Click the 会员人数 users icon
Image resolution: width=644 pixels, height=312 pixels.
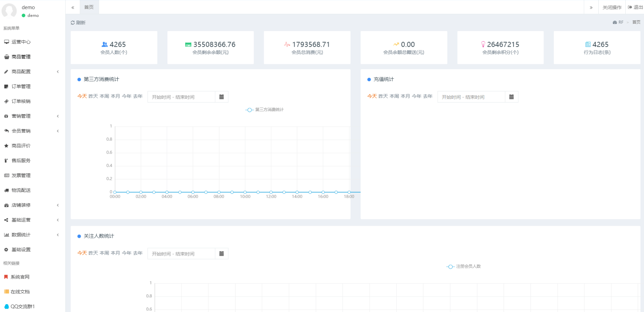pos(105,44)
